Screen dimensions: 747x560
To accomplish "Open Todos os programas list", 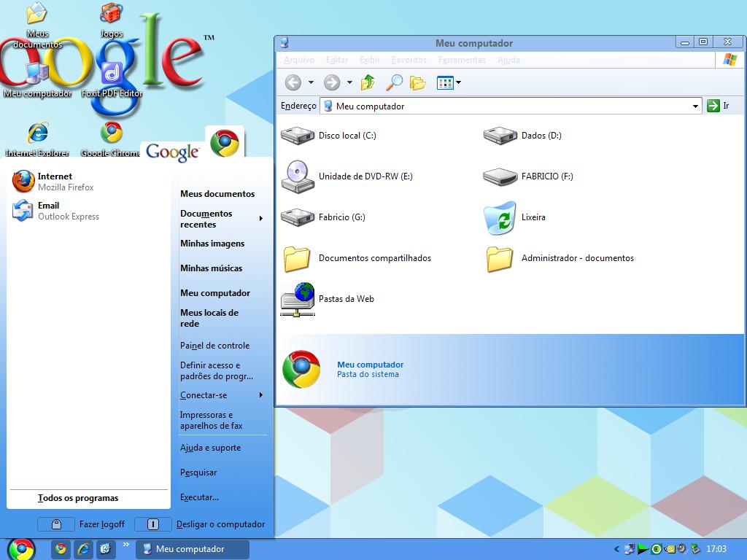I will pos(78,498).
